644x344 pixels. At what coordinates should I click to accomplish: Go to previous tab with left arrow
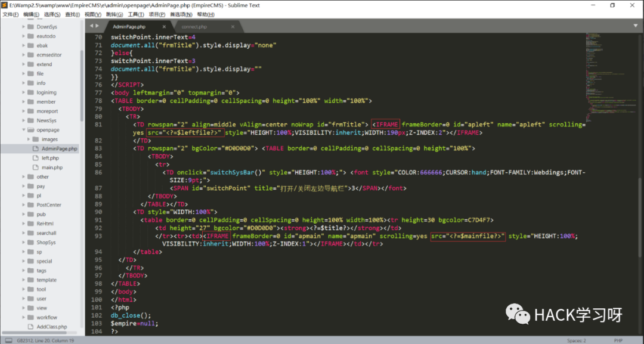pyautogui.click(x=92, y=26)
